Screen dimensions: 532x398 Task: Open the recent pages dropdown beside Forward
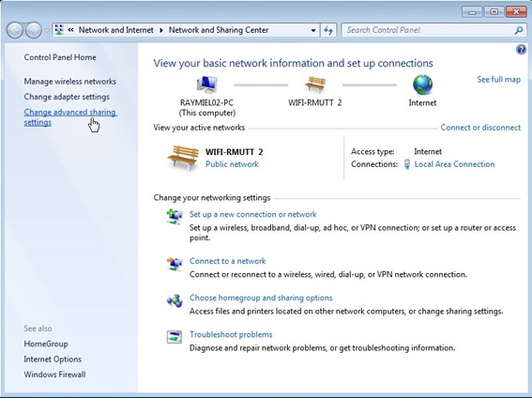pos(47,31)
